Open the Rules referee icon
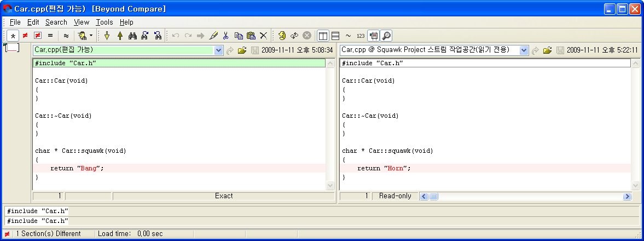This screenshot has width=644, height=241. pyautogui.click(x=82, y=36)
